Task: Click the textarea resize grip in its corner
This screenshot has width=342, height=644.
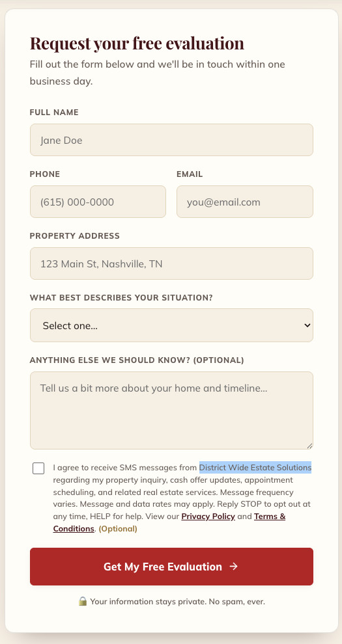Action: pyautogui.click(x=309, y=446)
